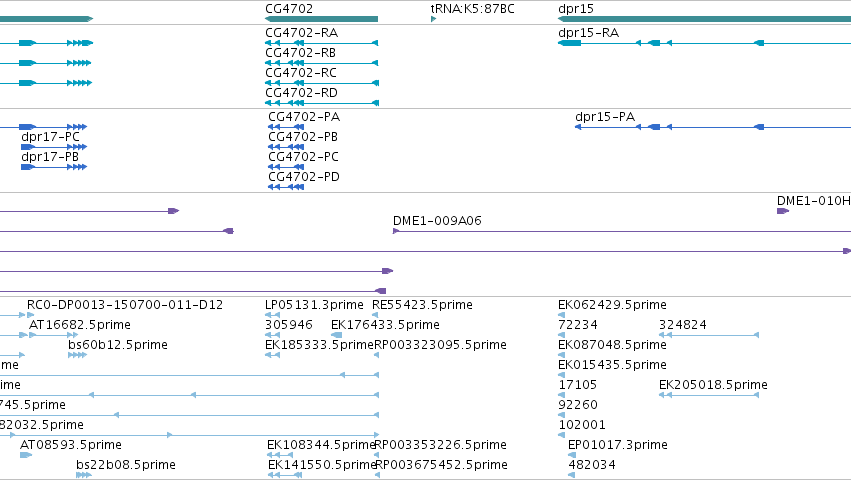Image resolution: width=851 pixels, height=480 pixels.
Task: Select the dpr15-PA protein label
Action: coord(605,117)
